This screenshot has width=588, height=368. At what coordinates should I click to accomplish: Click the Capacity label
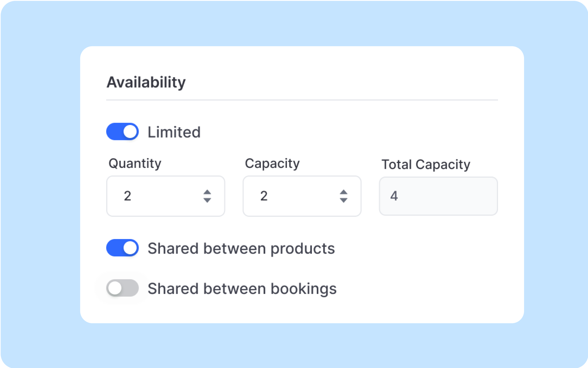point(272,163)
